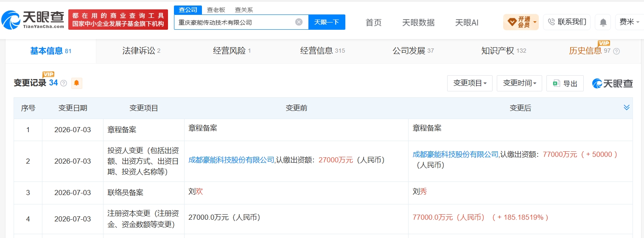Click the help question mark beside 变更记录 34
The image size is (644, 238).
[x=64, y=83]
